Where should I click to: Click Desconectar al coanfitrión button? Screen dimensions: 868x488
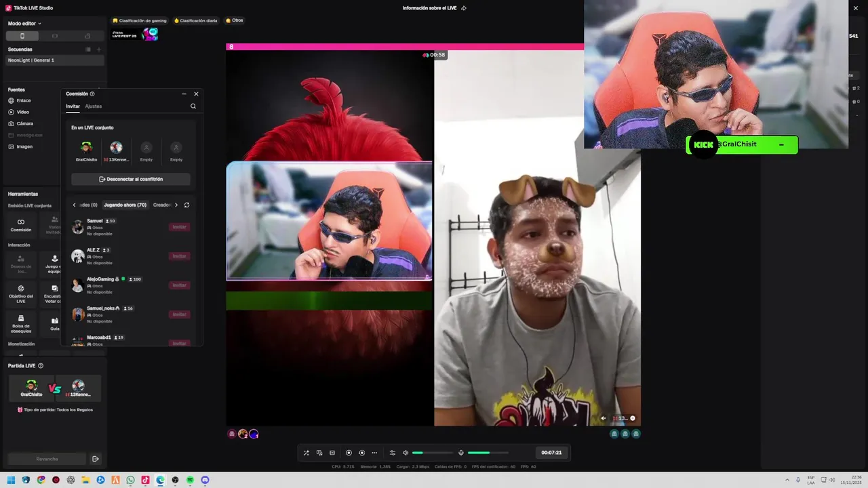131,179
